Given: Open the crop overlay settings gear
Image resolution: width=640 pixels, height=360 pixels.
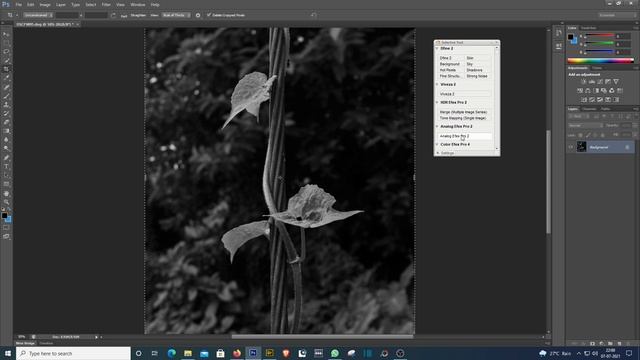Looking at the screenshot, I should coord(198,15).
